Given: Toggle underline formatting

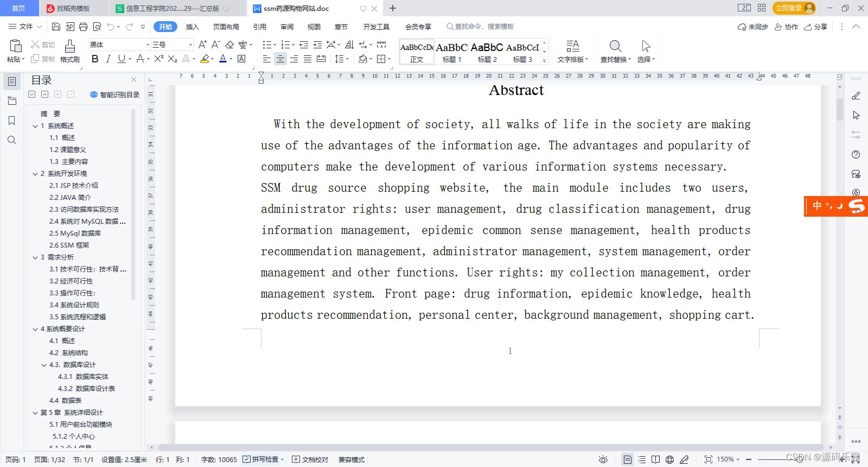Looking at the screenshot, I should (121, 59).
